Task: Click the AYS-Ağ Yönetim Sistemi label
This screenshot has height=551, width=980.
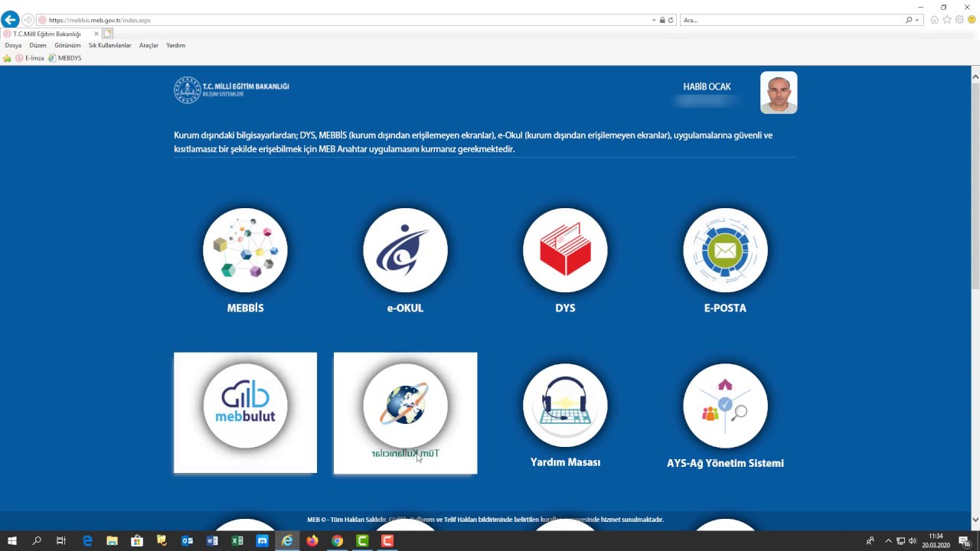Action: click(725, 463)
